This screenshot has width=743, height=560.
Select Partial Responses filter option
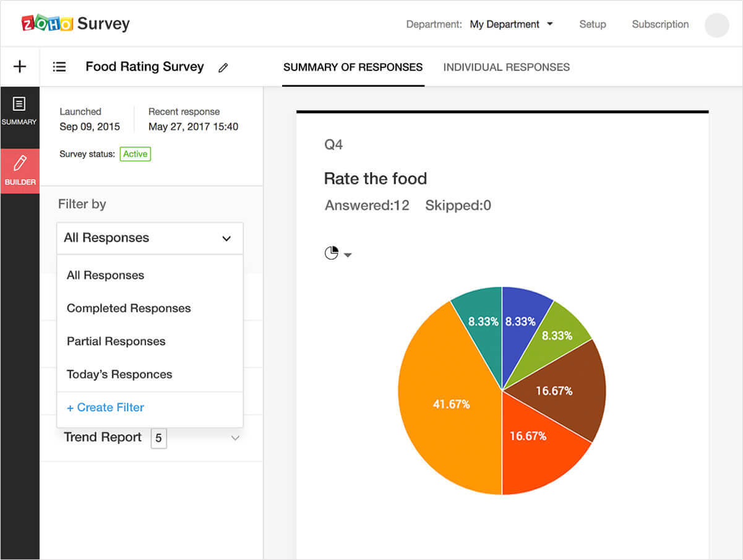[x=116, y=341]
